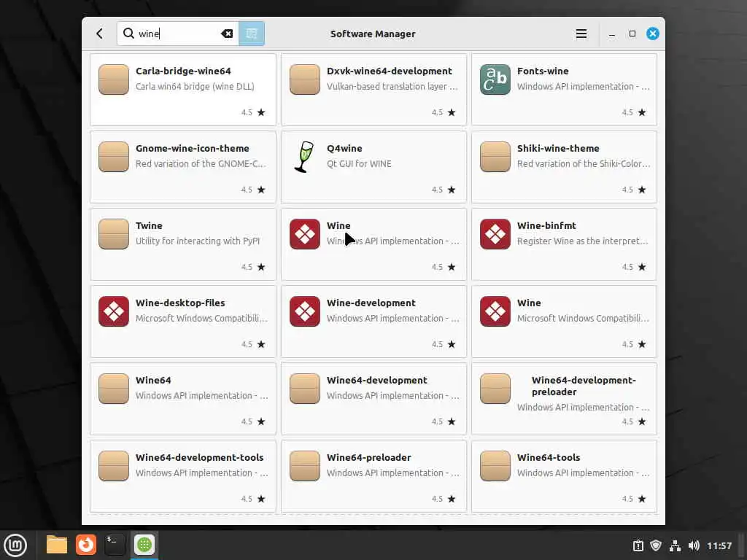The height and width of the screenshot is (560, 747).
Task: Click the 'Q4wine' title
Action: coord(344,148)
